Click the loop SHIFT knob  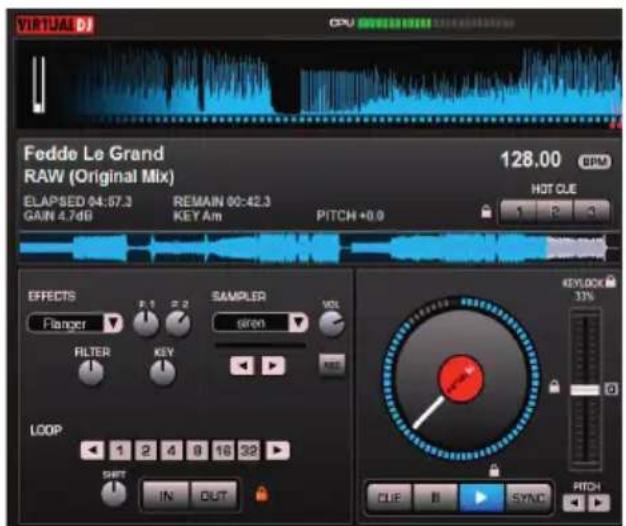pyautogui.click(x=114, y=493)
